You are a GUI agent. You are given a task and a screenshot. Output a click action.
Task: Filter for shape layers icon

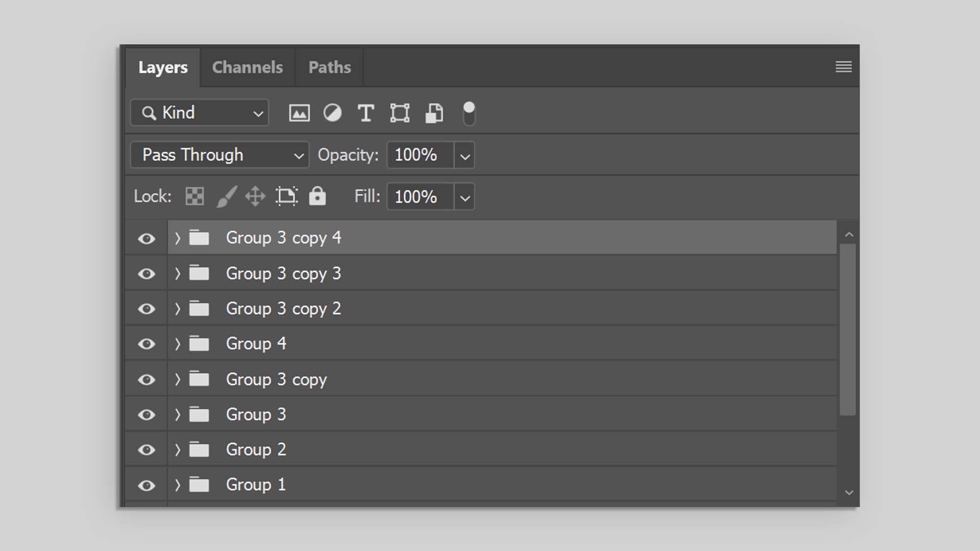click(400, 113)
